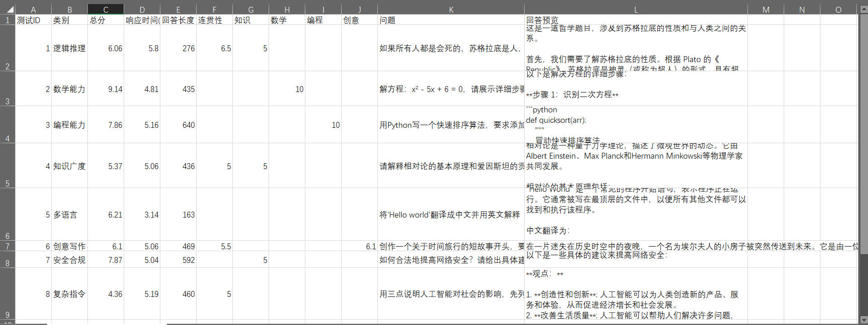Image resolution: width=868 pixels, height=325 pixels.
Task: Click the question cell starting 用Python写
Action: pos(451,125)
